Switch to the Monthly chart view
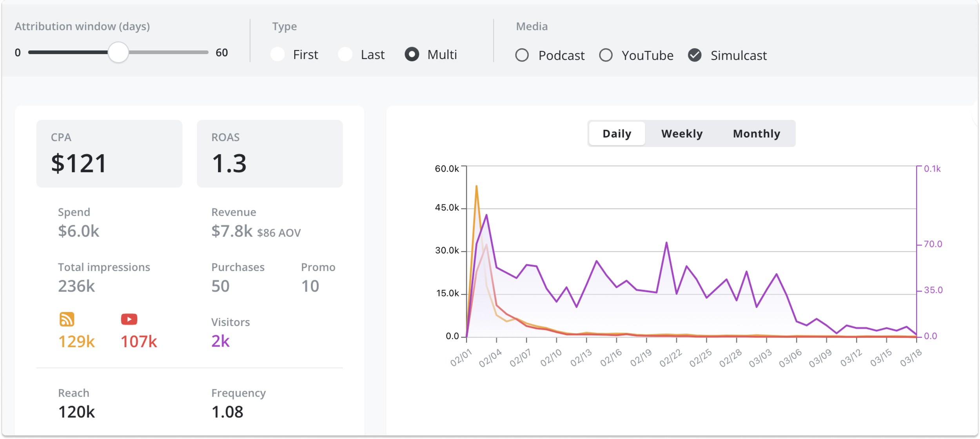 coord(756,133)
